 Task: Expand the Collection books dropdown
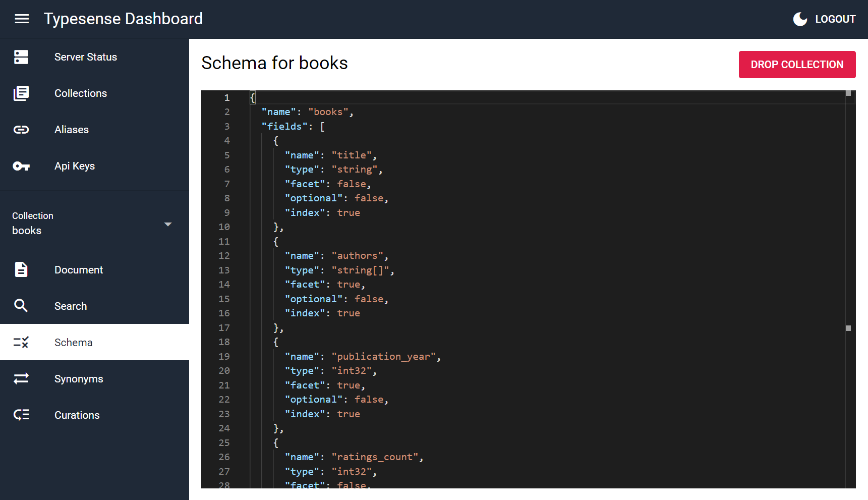(x=94, y=224)
